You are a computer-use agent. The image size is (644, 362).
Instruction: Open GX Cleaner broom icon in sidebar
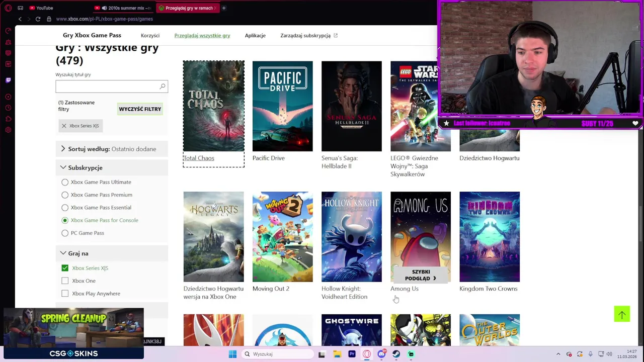8,42
